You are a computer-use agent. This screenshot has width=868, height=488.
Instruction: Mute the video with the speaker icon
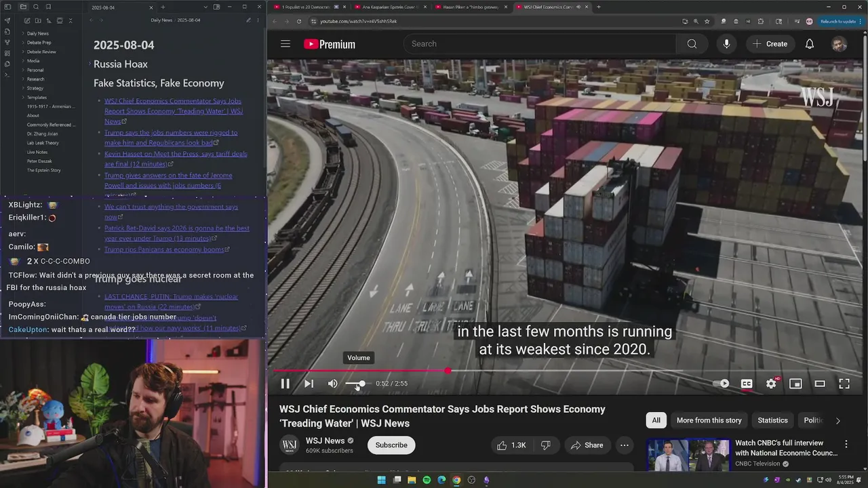pos(332,384)
